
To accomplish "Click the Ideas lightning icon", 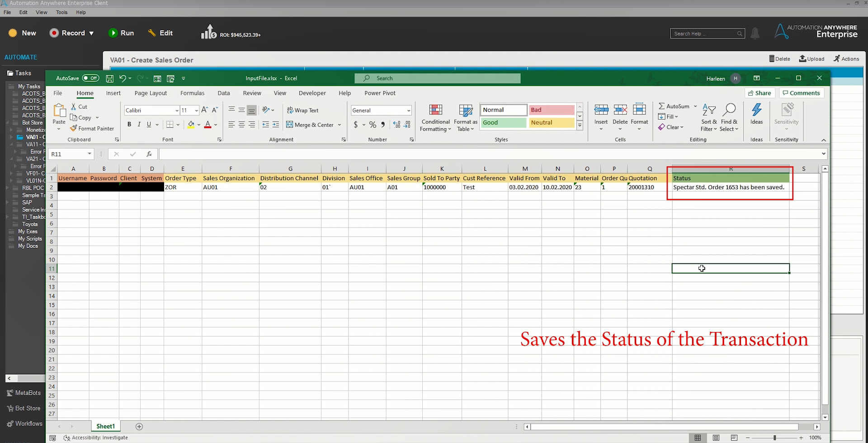I will tap(757, 110).
